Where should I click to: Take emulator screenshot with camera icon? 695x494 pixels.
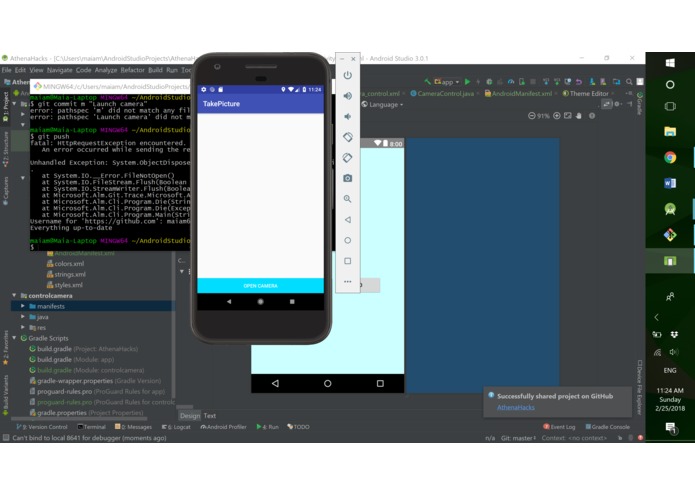pyautogui.click(x=348, y=178)
